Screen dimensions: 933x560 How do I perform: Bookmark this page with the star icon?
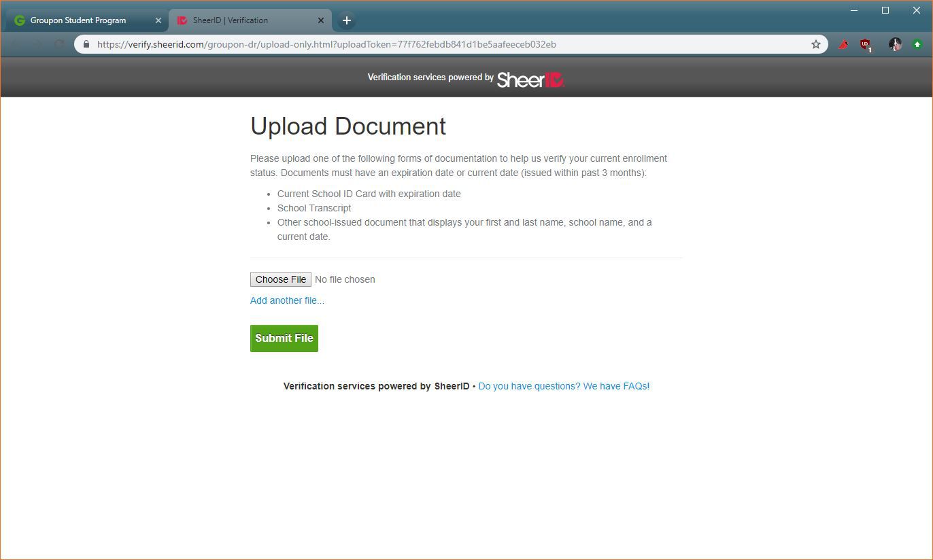click(x=815, y=44)
